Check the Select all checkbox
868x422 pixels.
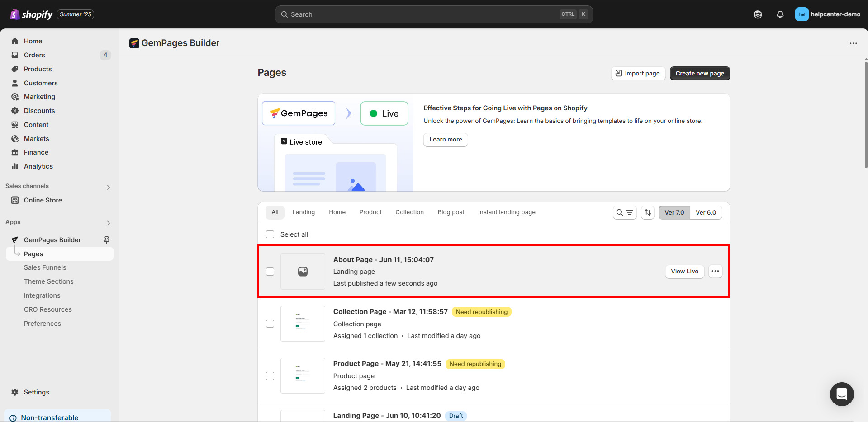pyautogui.click(x=270, y=234)
